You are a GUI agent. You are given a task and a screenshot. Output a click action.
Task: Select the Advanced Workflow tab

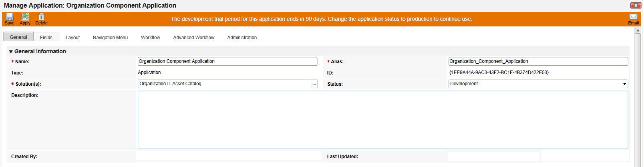pyautogui.click(x=194, y=38)
